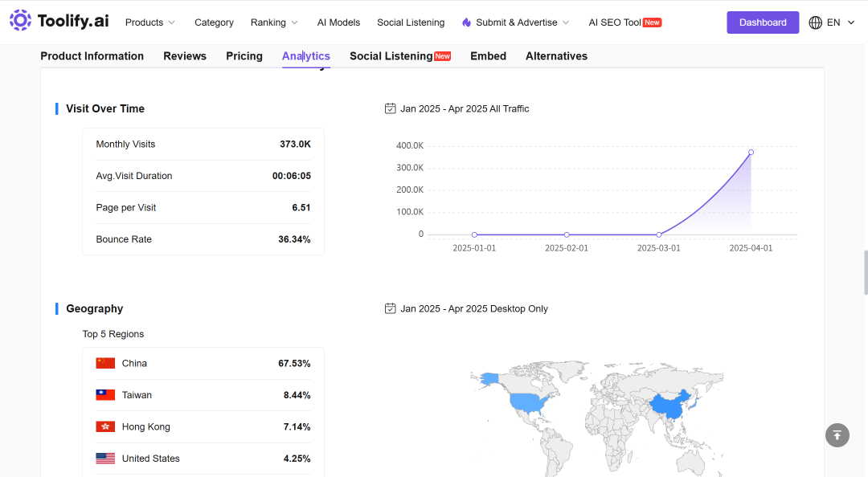Click the United States percentage 4.25%
Screen dimensions: 868x477
tap(297, 459)
